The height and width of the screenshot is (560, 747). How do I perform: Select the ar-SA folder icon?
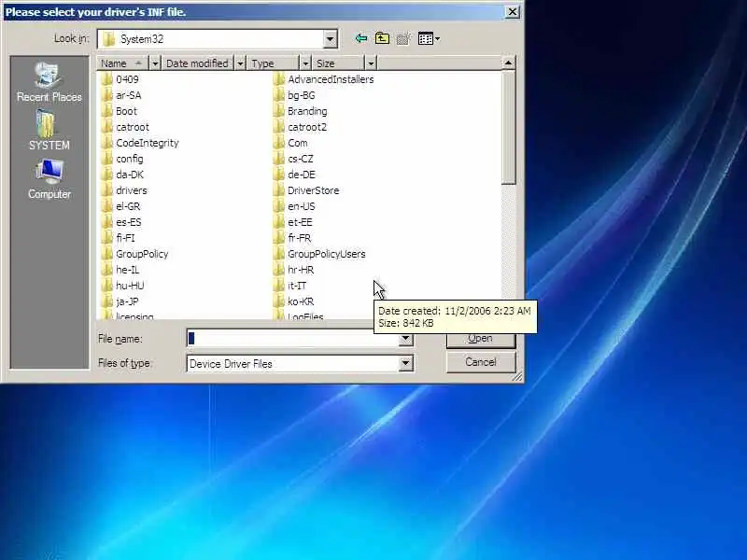[107, 95]
